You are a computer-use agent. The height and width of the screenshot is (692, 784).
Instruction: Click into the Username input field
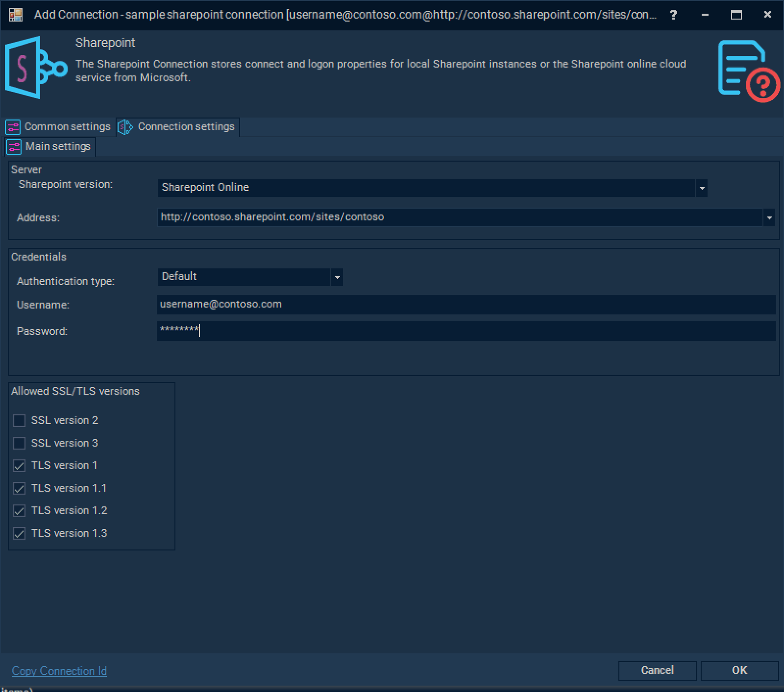pos(465,304)
